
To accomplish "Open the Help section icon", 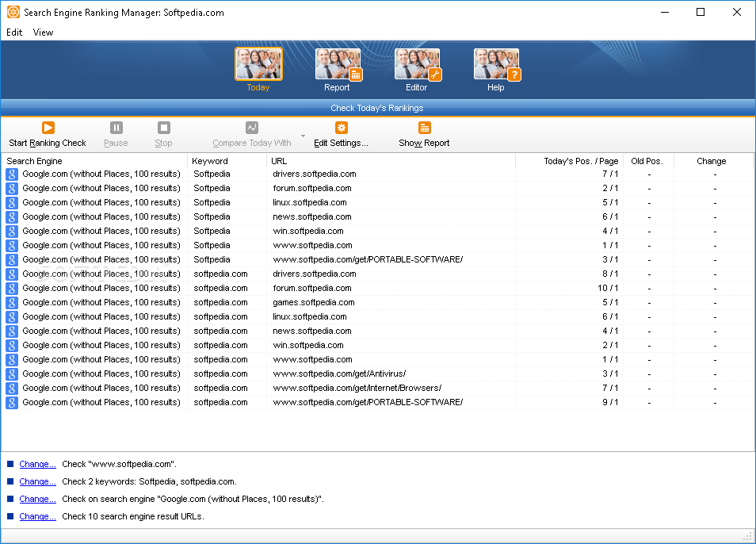I will pyautogui.click(x=497, y=63).
